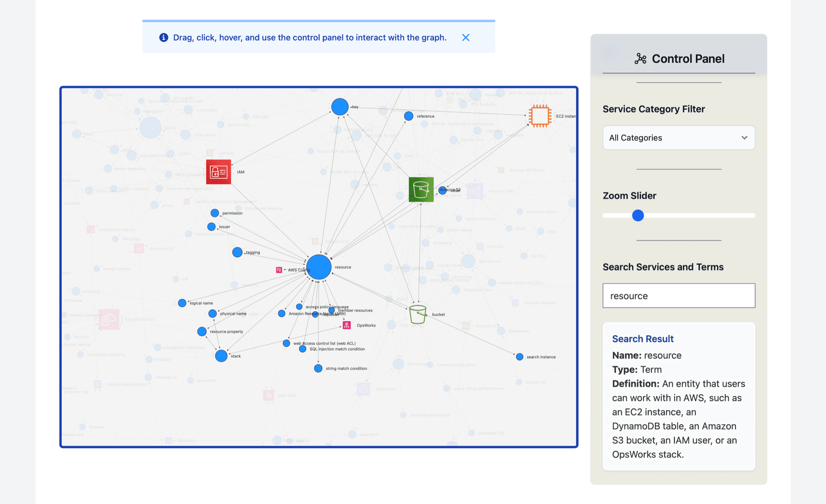
Task: Select the resource property node
Action: point(202,331)
